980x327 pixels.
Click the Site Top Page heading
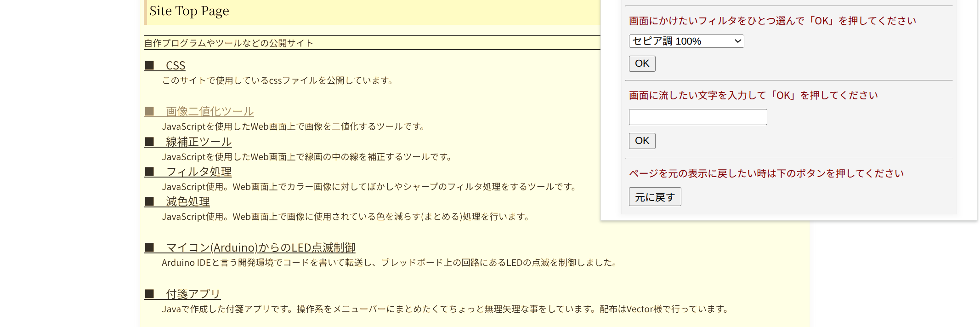189,11
